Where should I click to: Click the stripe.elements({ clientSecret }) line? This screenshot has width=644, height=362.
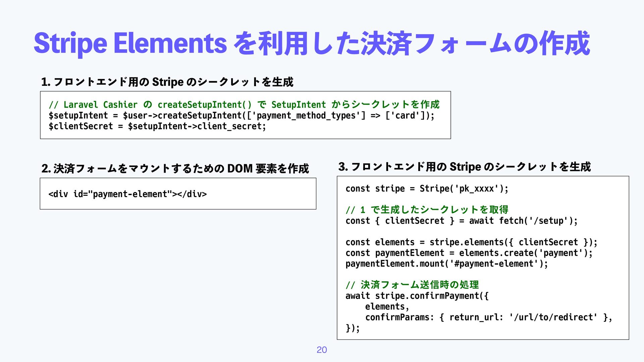coord(471,242)
